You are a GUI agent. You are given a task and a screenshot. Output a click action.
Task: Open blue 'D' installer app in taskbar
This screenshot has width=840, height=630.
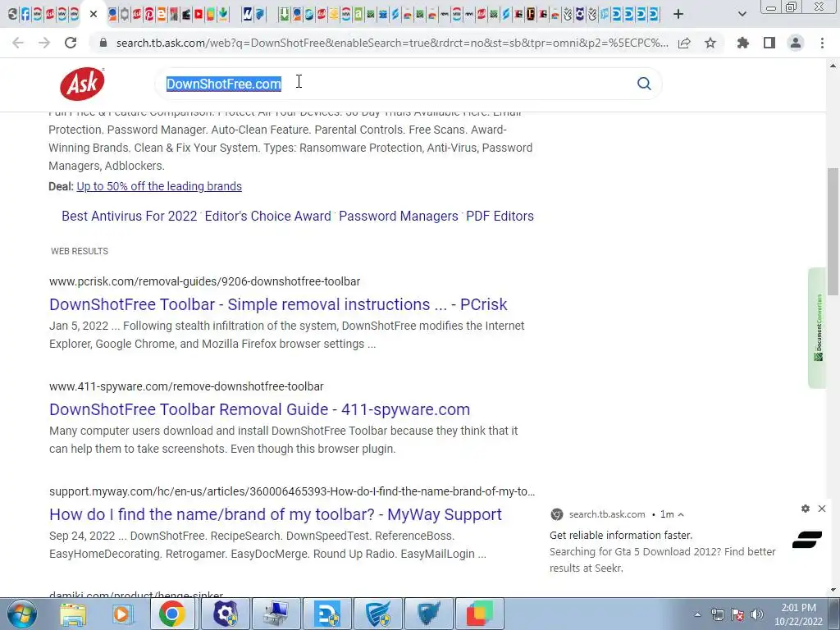tap(327, 614)
